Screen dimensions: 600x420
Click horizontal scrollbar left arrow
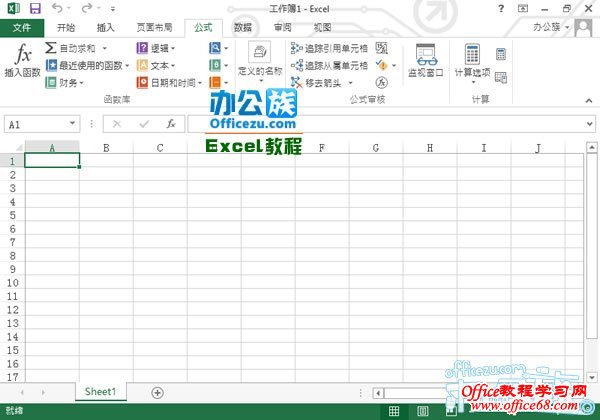(378, 393)
